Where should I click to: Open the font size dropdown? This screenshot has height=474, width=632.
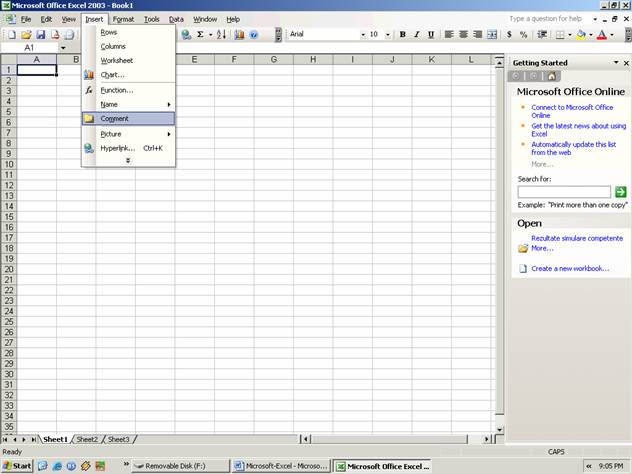pos(388,35)
